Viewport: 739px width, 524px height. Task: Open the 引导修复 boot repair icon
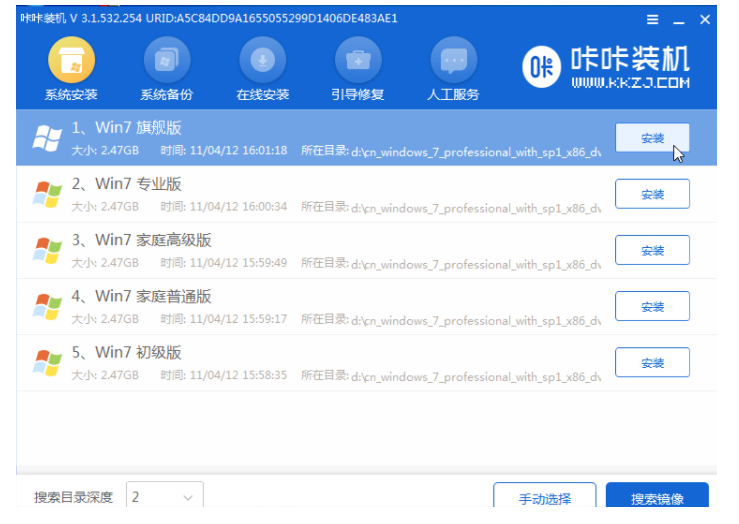[358, 60]
